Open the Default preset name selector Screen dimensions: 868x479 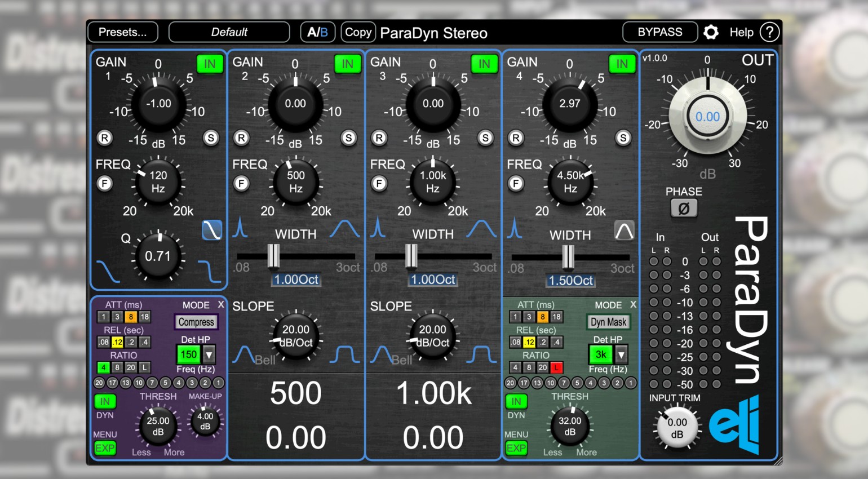229,32
